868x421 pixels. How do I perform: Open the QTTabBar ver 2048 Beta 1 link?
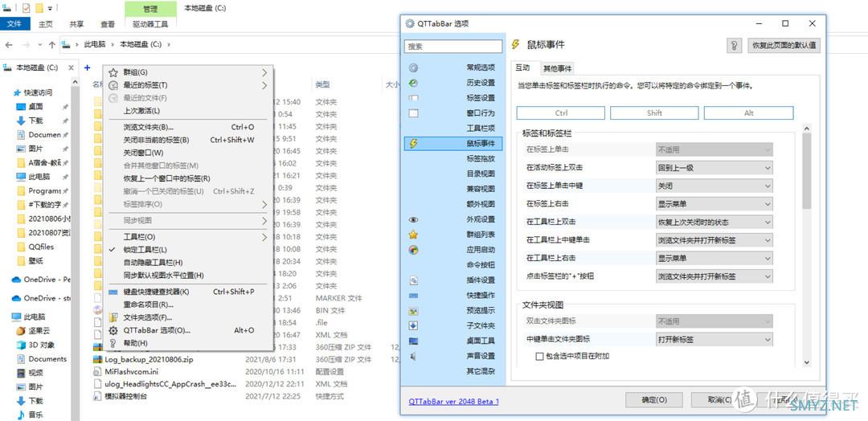coord(453,401)
